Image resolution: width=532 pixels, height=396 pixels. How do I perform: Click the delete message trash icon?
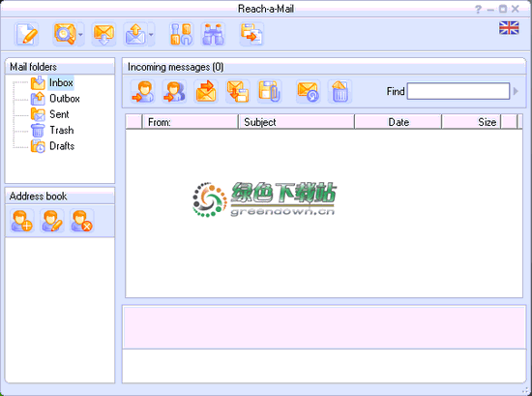coord(340,91)
